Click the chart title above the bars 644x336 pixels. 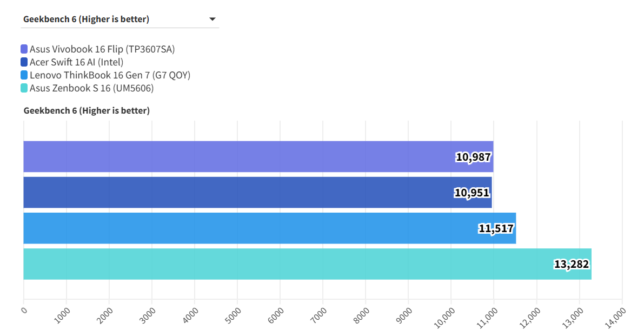click(87, 110)
